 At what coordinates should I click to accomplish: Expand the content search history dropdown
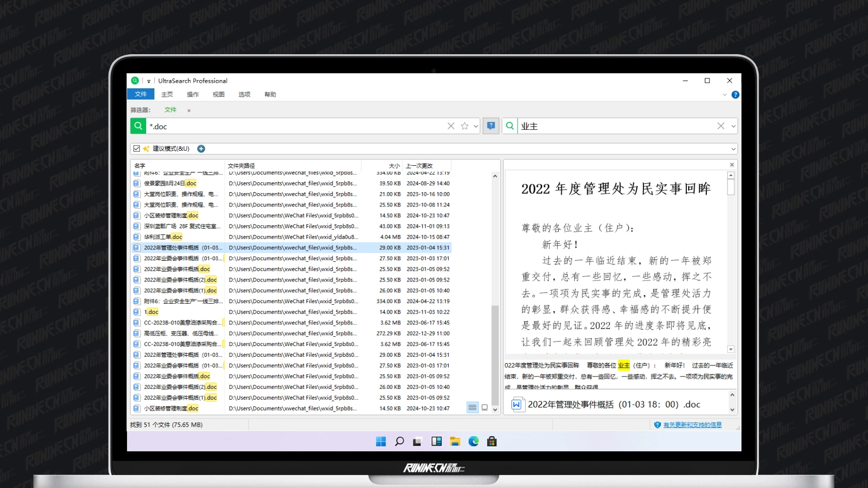click(733, 126)
